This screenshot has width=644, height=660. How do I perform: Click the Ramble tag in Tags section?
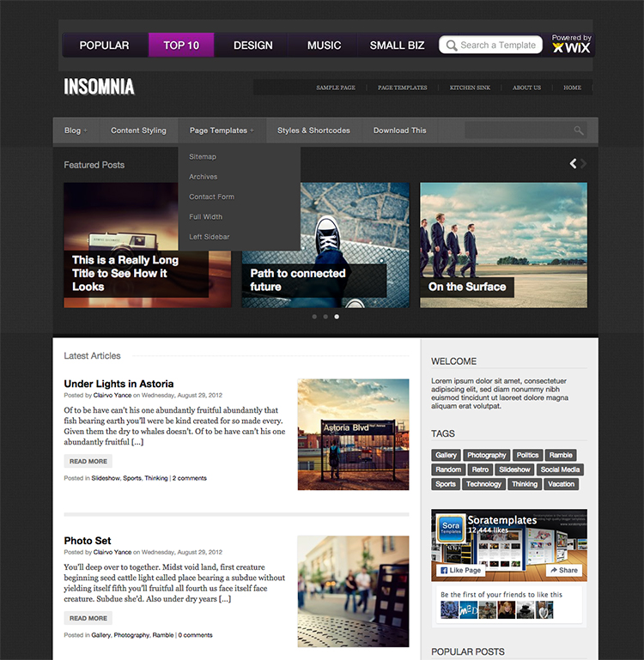(561, 455)
